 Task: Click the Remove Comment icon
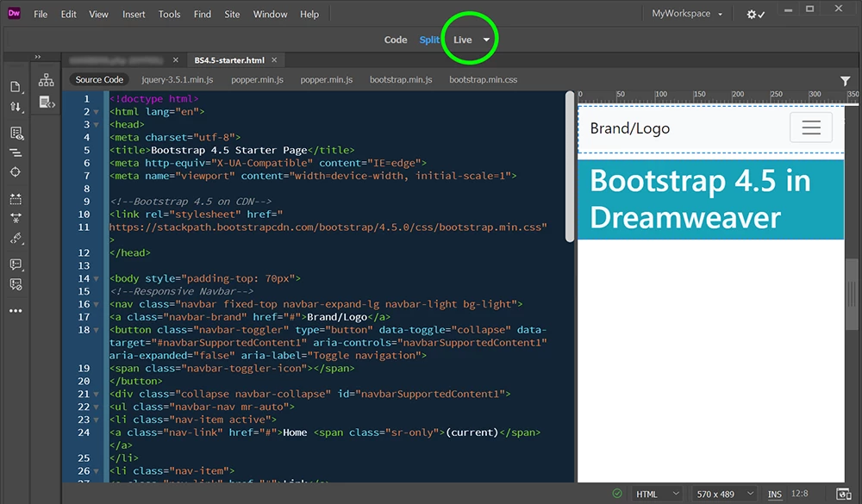16,284
